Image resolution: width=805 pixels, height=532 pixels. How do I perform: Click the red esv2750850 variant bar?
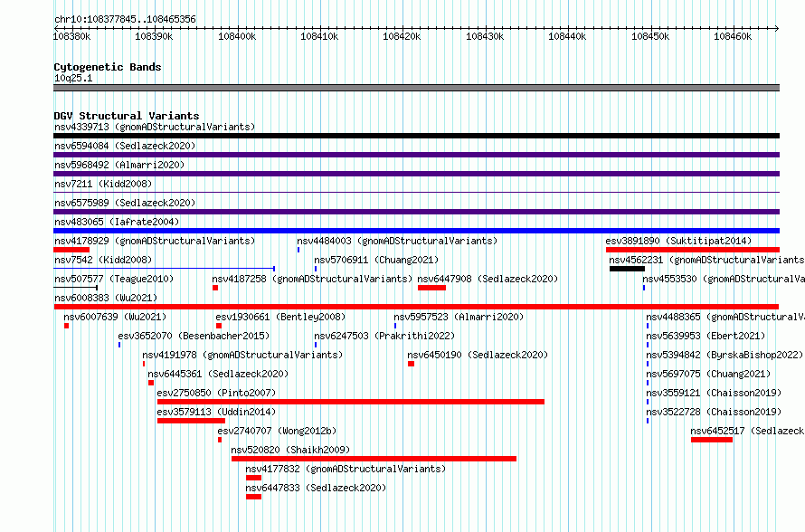click(x=351, y=402)
